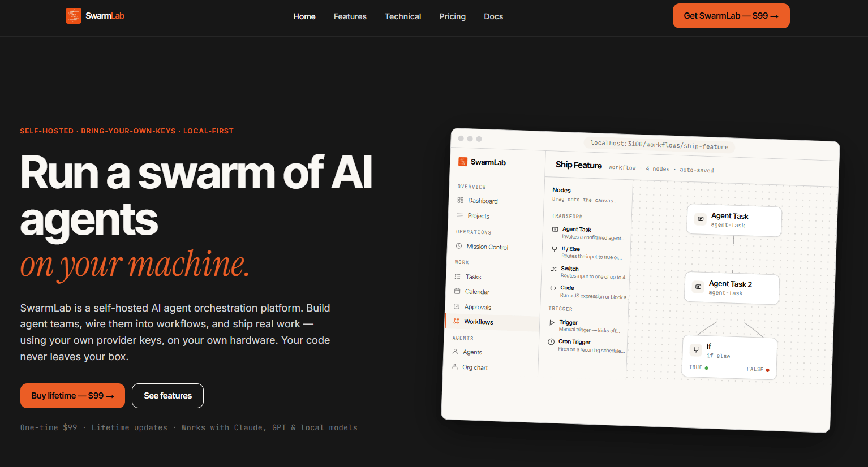Viewport: 868px width, 467px height.
Task: Select Workflows label in mockup sidebar
Action: tap(479, 322)
